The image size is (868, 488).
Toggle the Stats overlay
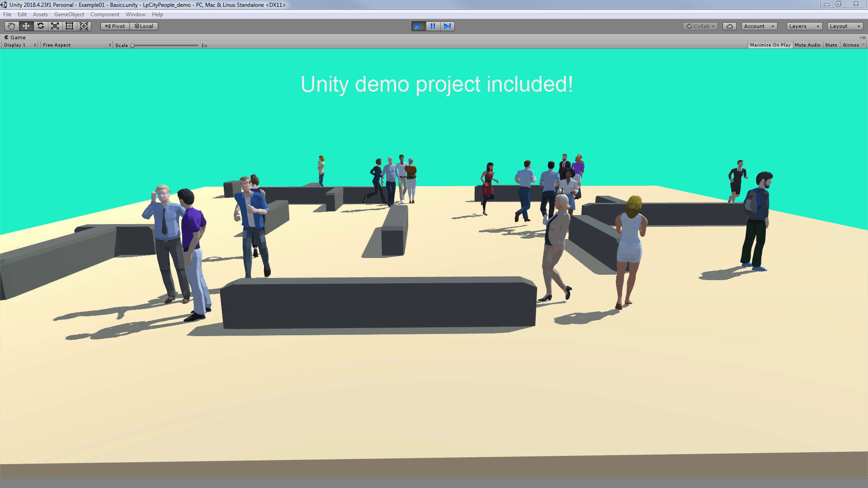coord(831,45)
